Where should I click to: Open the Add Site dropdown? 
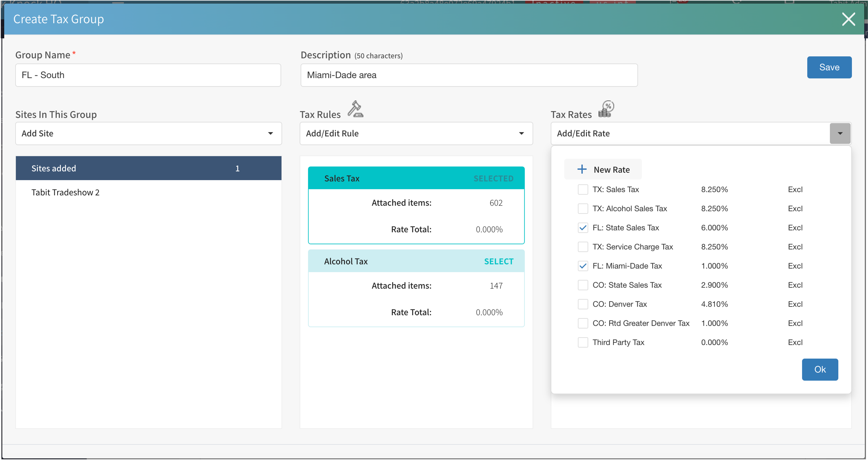[148, 134]
